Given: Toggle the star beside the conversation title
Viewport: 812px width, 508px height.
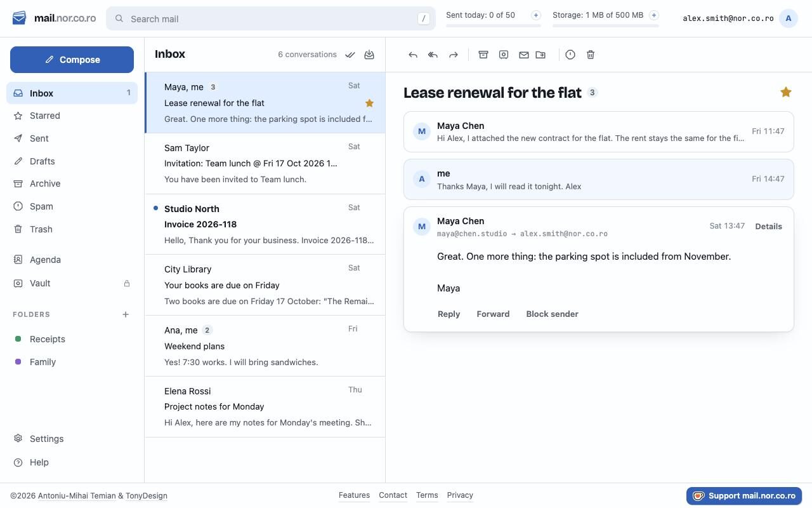Looking at the screenshot, I should click(x=786, y=92).
